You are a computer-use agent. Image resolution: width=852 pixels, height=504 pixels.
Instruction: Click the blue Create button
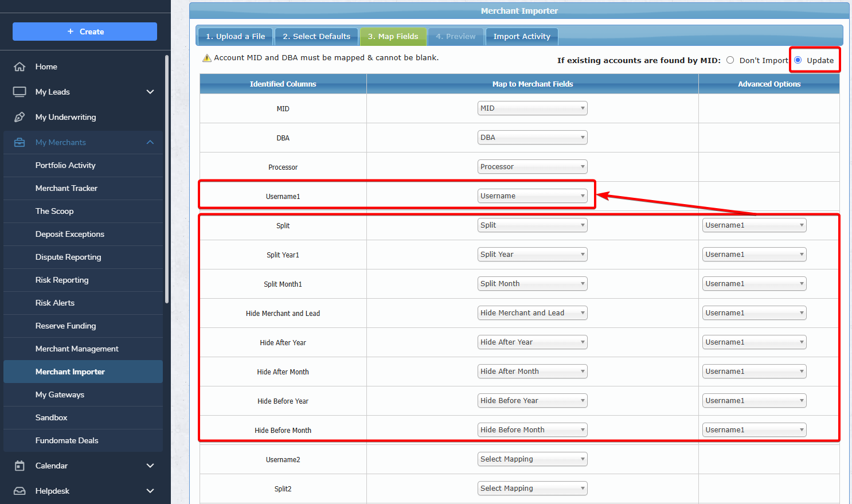[x=85, y=32]
